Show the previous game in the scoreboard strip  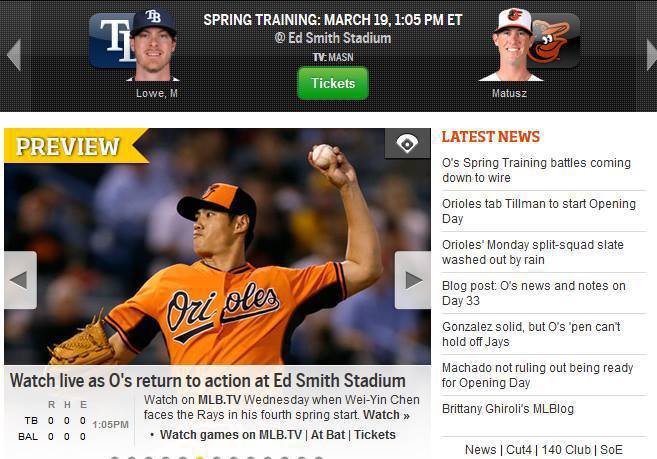[x=15, y=54]
